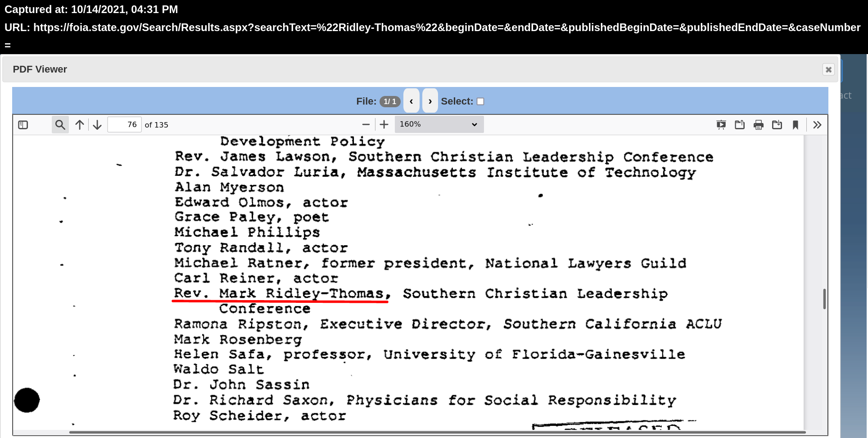The width and height of the screenshot is (868, 438).
Task: Click the page number field showing 76
Action: pyautogui.click(x=125, y=125)
